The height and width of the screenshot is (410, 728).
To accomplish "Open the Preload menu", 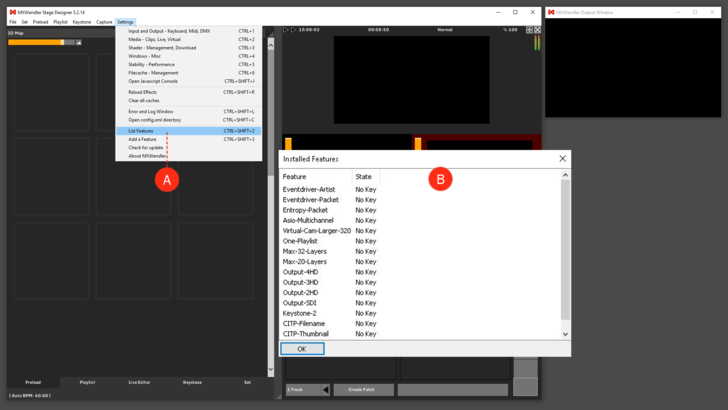I will point(40,22).
